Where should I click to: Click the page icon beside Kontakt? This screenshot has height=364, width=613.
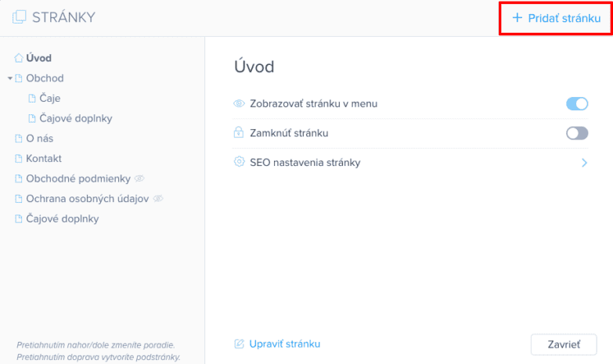(19, 159)
